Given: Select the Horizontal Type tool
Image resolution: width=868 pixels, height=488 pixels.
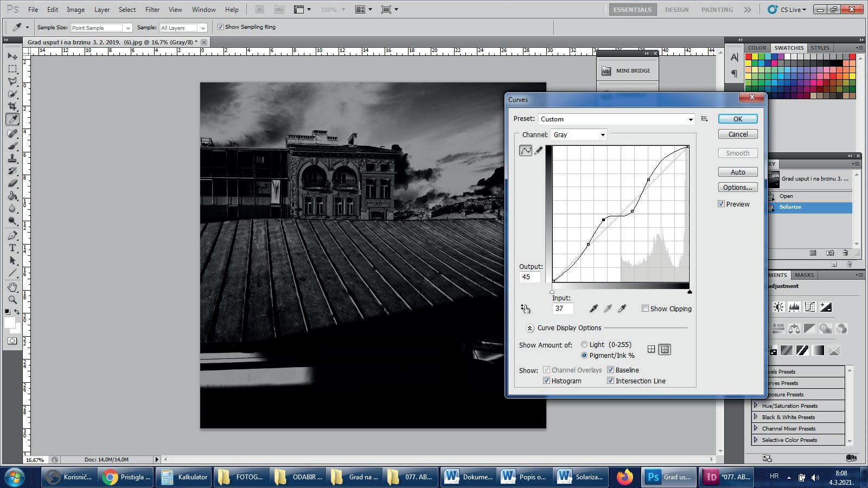Looking at the screenshot, I should pyautogui.click(x=12, y=248).
